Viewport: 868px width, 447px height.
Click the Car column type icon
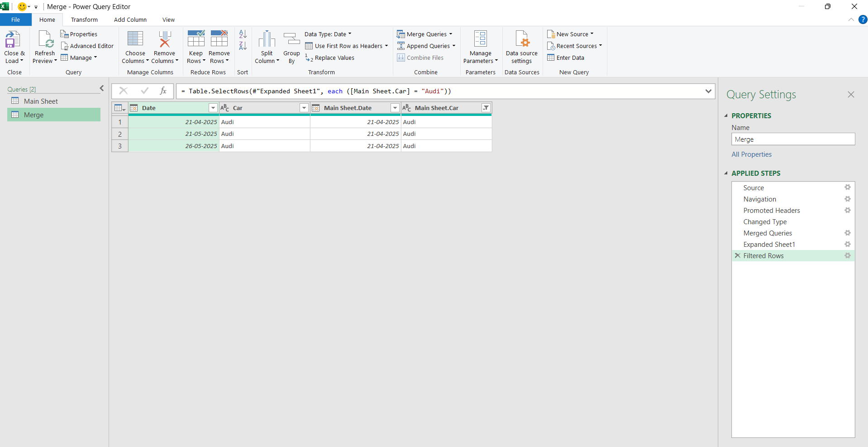224,108
